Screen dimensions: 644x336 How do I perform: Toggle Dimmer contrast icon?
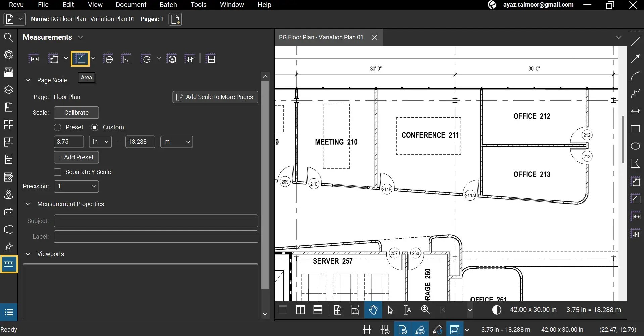497,310
